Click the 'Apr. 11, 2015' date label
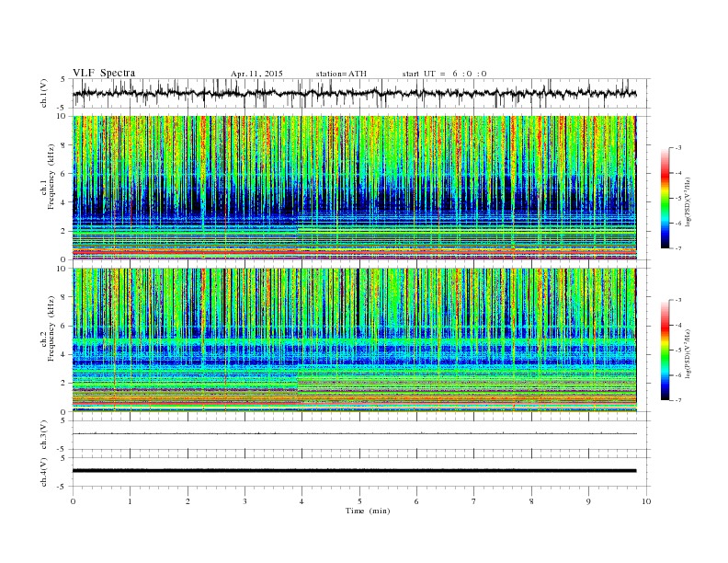The height and width of the screenshot is (563, 728). 256,74
